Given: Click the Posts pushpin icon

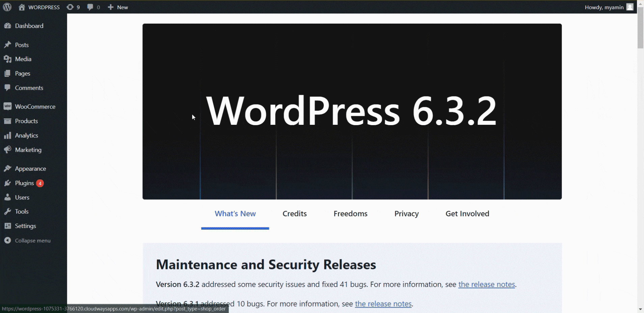Looking at the screenshot, I should pos(7,45).
